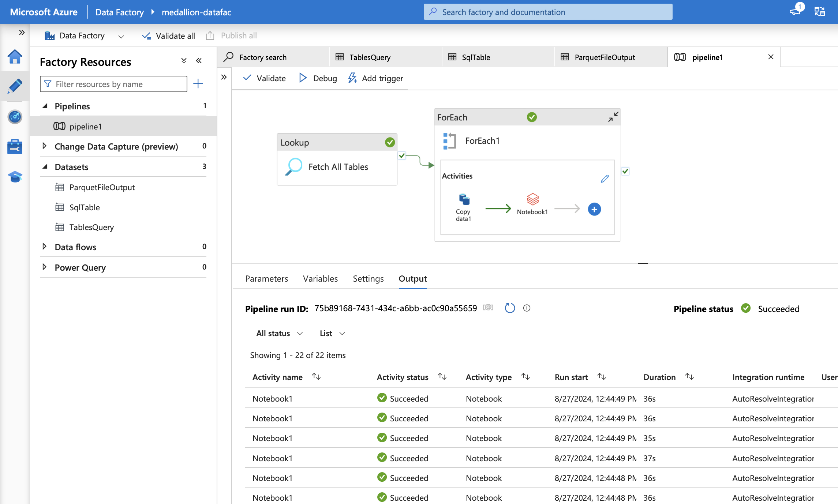The height and width of the screenshot is (504, 838).
Task: Refresh the pipeline run output
Action: [509, 308]
